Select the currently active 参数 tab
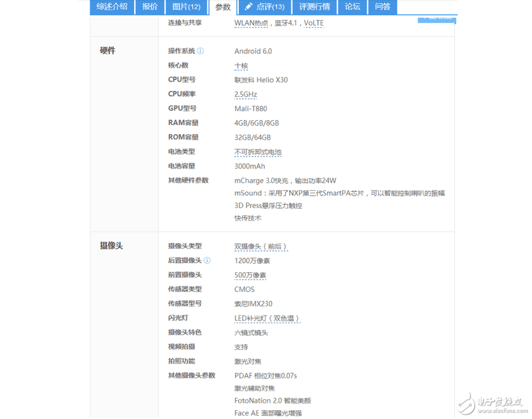Image resolution: width=532 pixels, height=419 pixels. [x=223, y=7]
